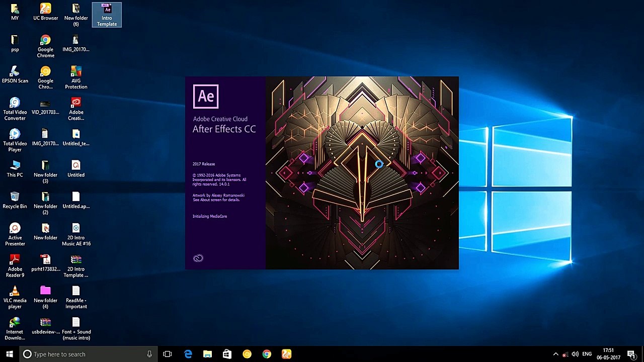
Task: Open the volume control in tray
Action: pos(575,354)
